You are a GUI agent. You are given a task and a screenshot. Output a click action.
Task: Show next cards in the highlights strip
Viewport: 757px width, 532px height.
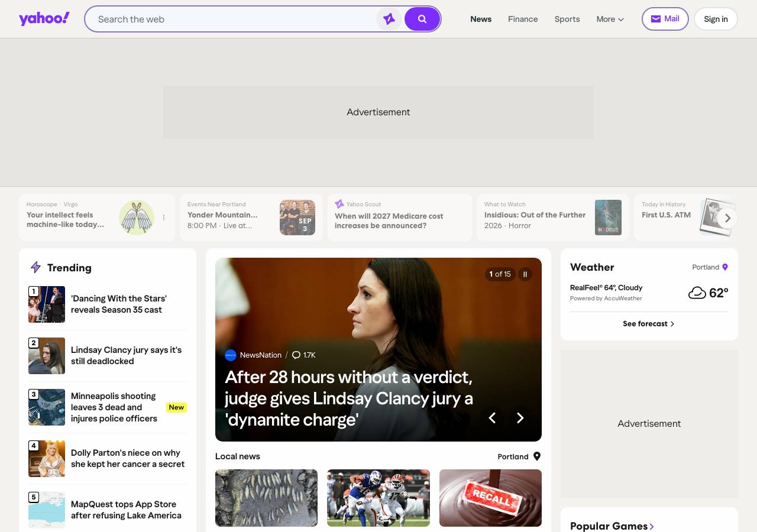(728, 218)
